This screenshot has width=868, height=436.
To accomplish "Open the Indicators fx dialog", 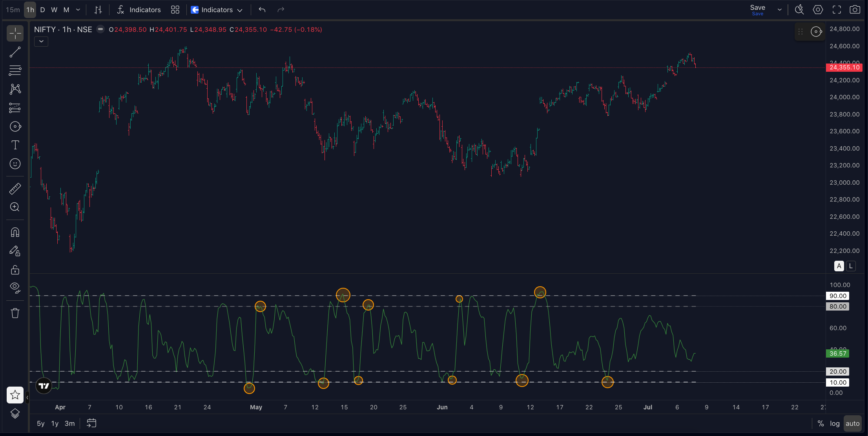I will [x=139, y=10].
